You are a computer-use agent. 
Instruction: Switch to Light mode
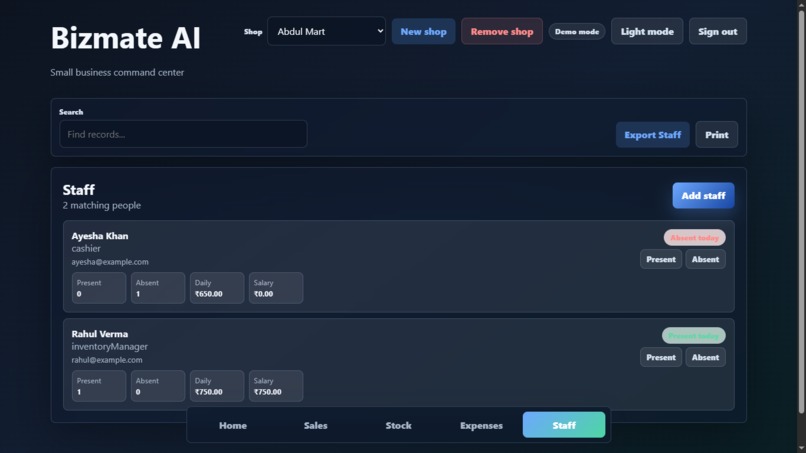[647, 31]
